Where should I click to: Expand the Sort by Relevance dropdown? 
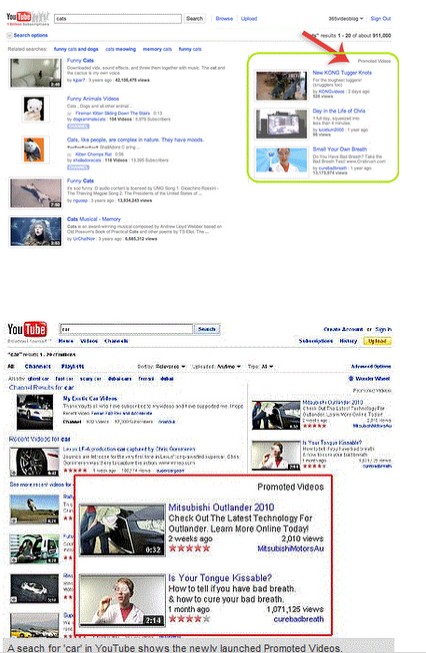(x=162, y=366)
